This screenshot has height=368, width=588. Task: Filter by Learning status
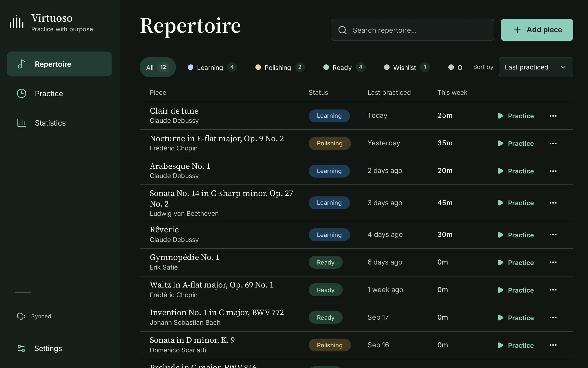click(212, 67)
